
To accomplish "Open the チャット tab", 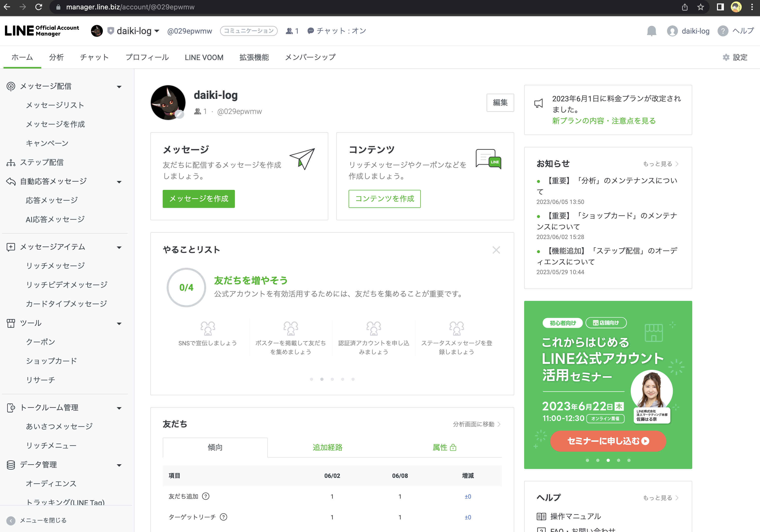I will (x=94, y=57).
